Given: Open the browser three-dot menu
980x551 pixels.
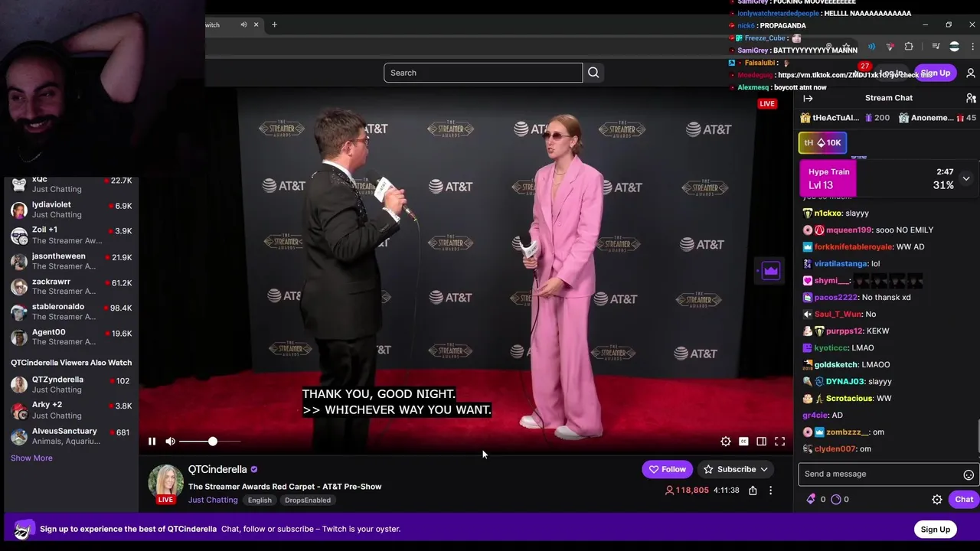Looking at the screenshot, I should point(972,47).
